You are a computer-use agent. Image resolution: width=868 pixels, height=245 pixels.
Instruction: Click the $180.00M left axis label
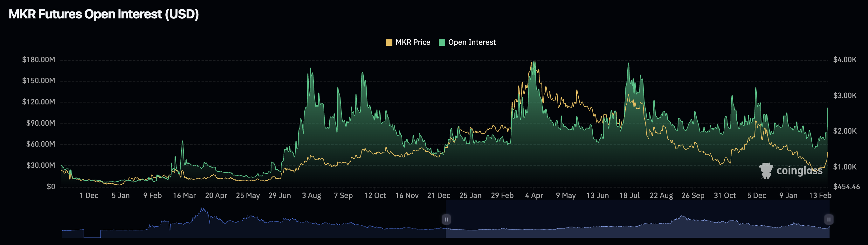pyautogui.click(x=38, y=60)
